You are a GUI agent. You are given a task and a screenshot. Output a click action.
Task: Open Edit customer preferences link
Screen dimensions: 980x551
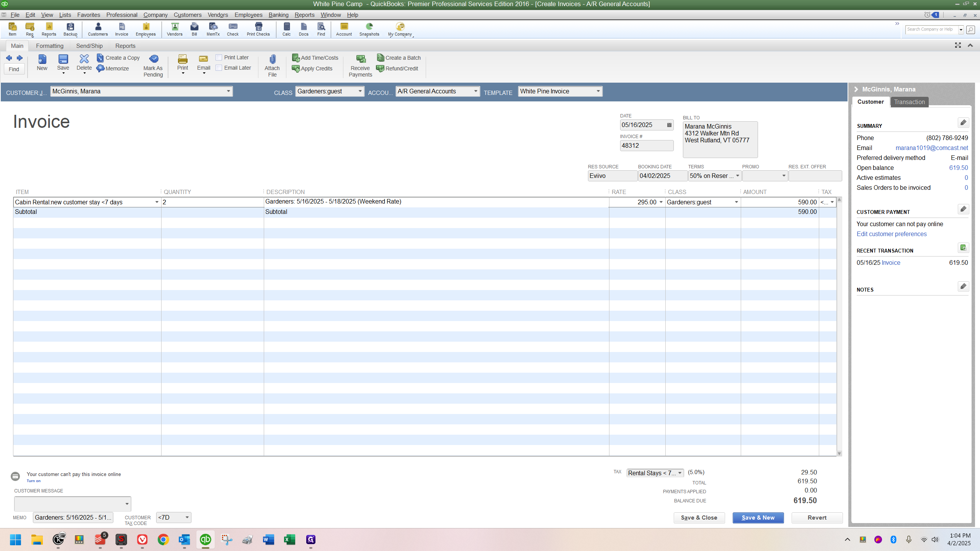(x=892, y=234)
